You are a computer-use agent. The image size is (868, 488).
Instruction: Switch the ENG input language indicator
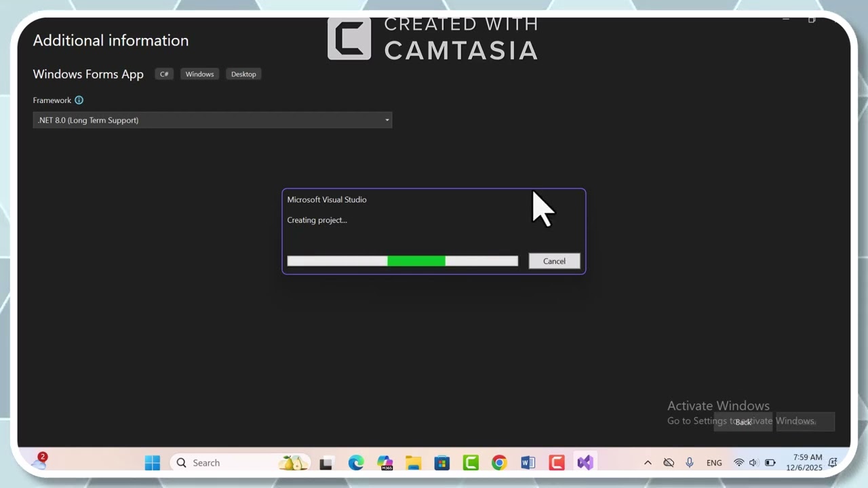point(714,463)
